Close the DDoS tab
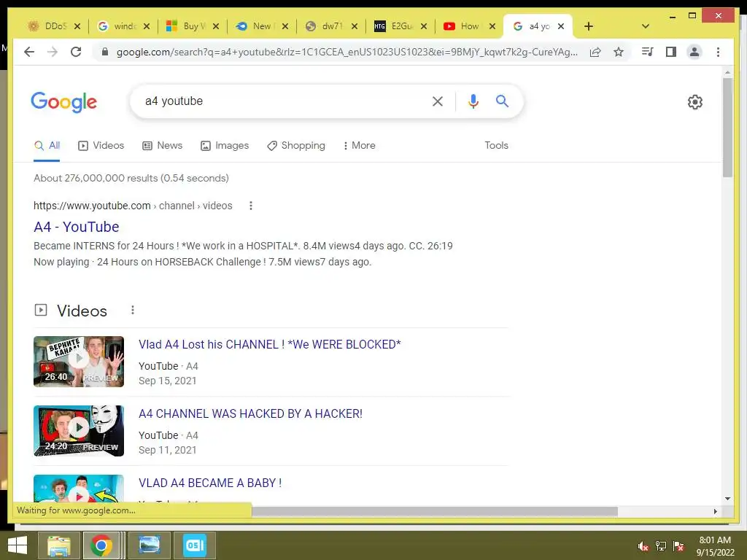The height and width of the screenshot is (560, 747). click(x=77, y=26)
